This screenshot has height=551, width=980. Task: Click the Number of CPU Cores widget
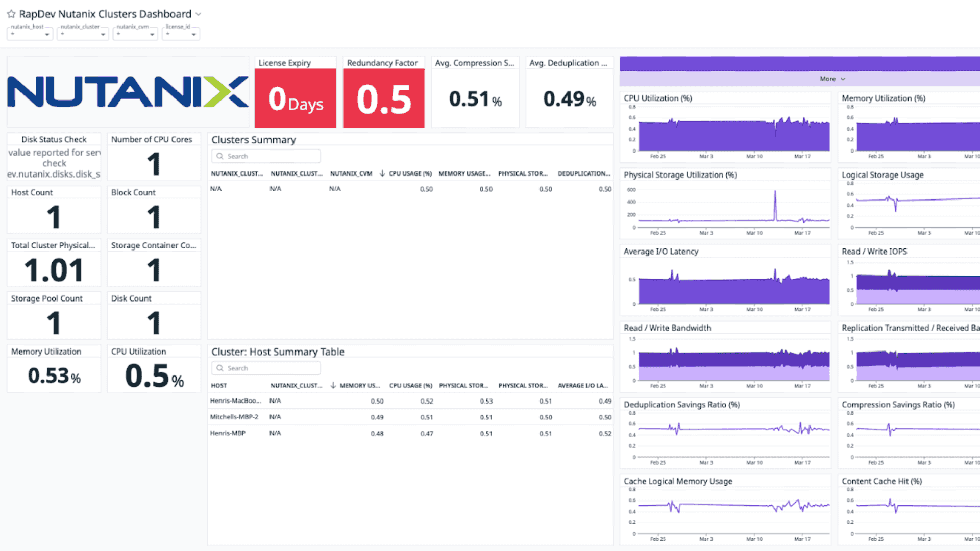(x=154, y=157)
